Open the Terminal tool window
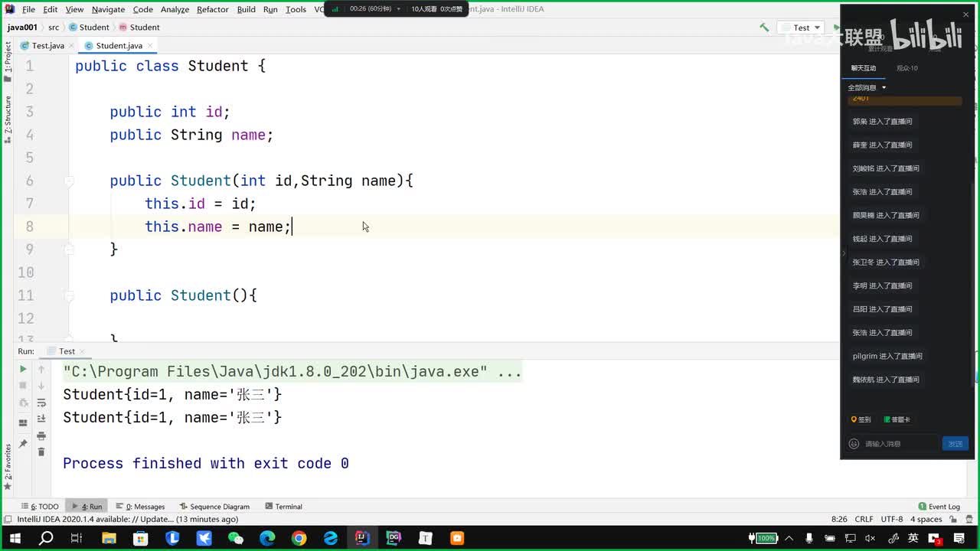 (283, 507)
